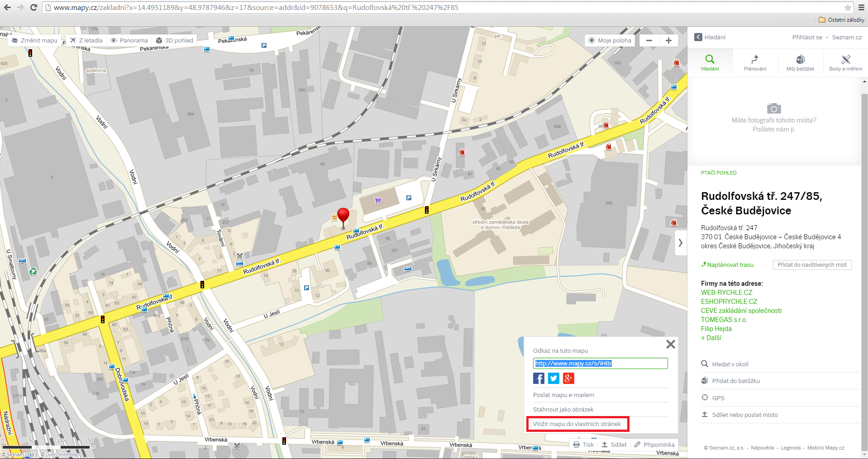868x459 pixels.
Task: Enable Panorama view
Action: 129,40
